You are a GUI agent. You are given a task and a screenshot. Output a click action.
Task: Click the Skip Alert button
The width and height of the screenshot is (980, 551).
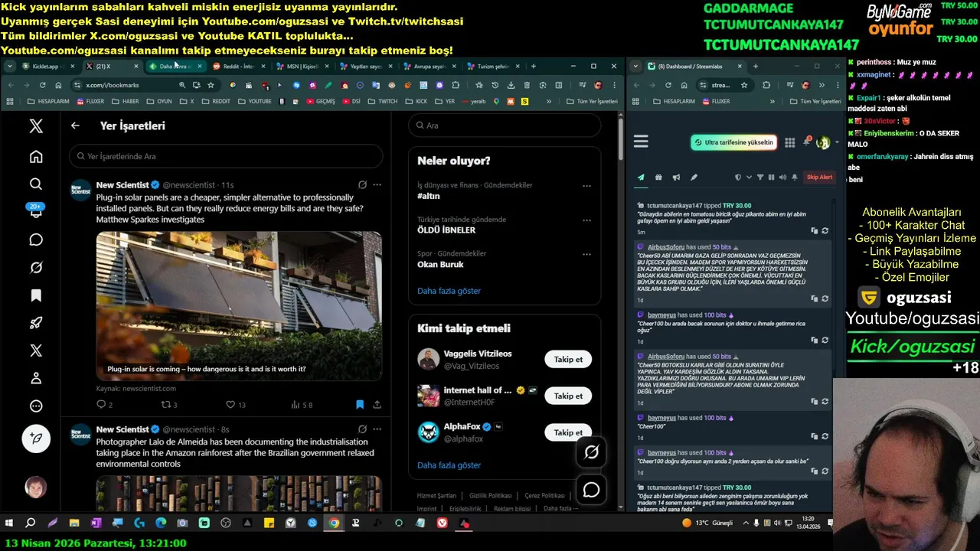click(819, 178)
